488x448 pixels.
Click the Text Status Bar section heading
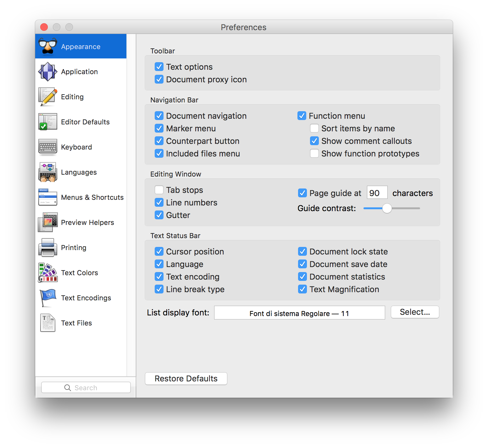point(175,236)
